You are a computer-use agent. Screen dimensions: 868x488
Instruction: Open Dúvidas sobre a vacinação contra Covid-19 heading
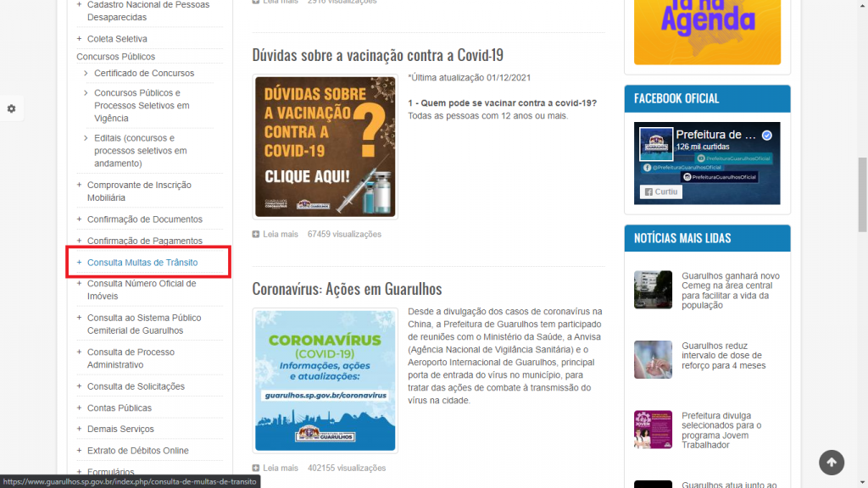(377, 55)
